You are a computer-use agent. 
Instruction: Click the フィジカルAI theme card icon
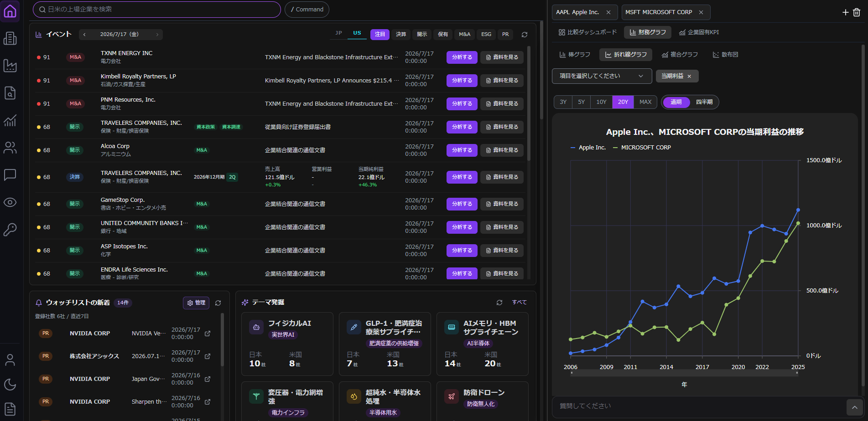[x=256, y=327]
